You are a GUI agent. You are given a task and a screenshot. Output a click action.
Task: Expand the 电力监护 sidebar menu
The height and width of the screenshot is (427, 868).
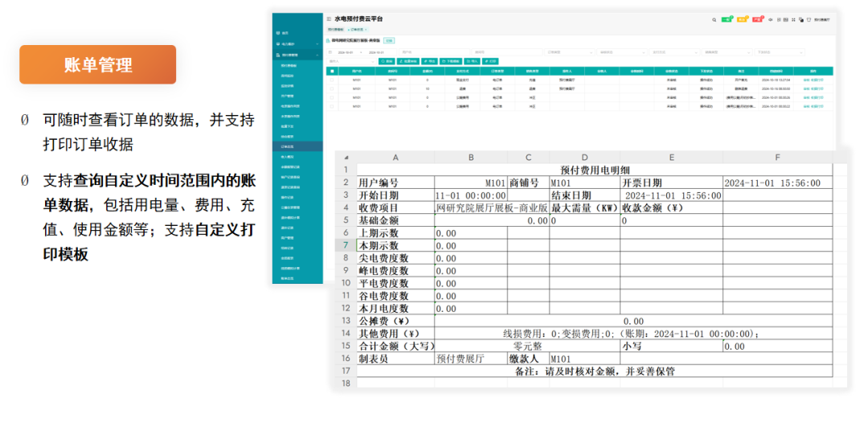point(289,43)
